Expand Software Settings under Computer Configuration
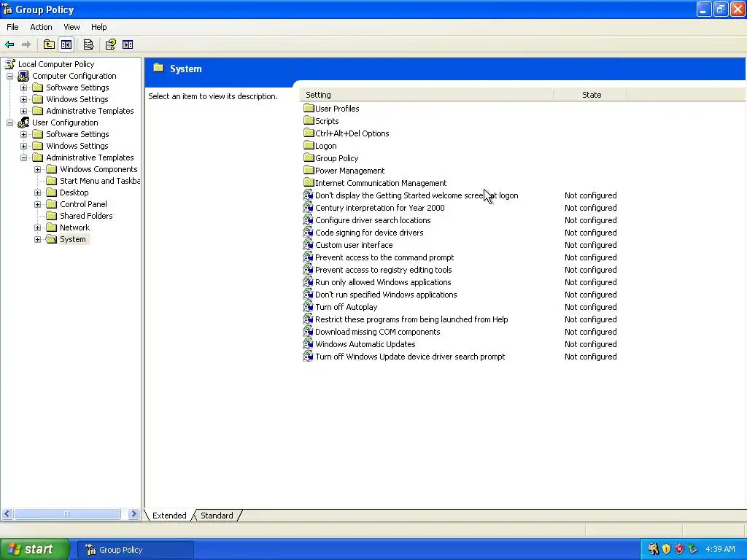The width and height of the screenshot is (747, 560). tap(23, 87)
